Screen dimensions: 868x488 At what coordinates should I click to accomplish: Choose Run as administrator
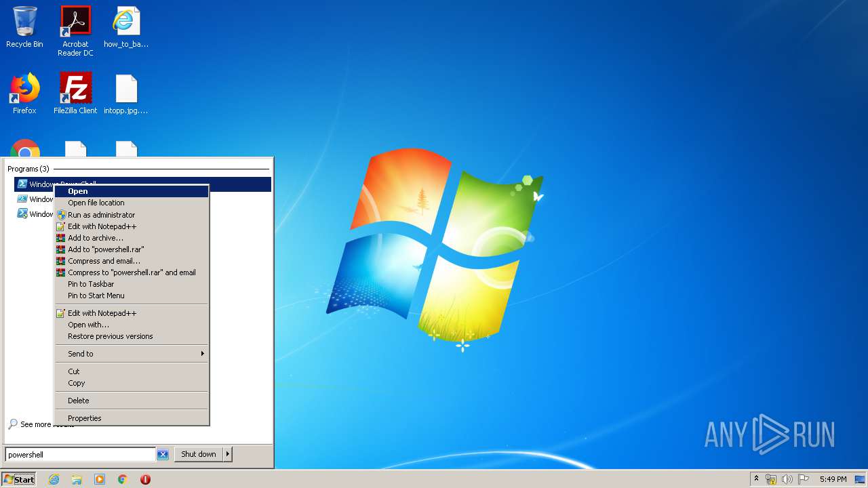point(132,215)
